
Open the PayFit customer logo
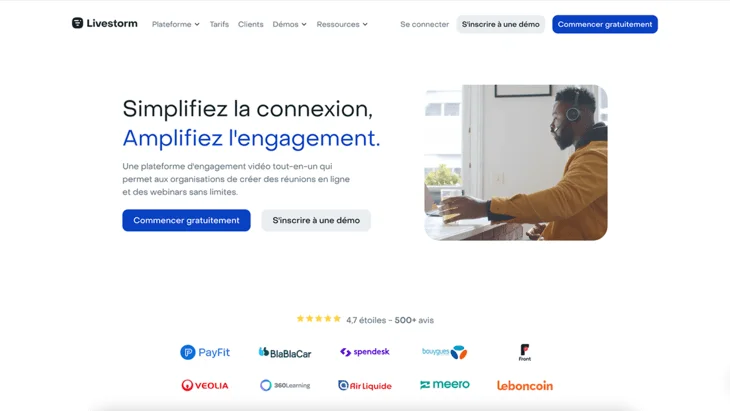[205, 352]
